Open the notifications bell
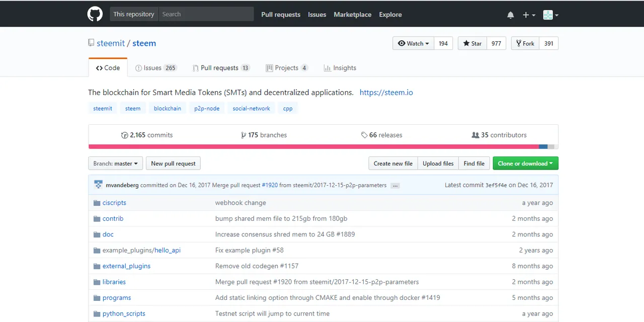644x322 pixels. tap(511, 15)
